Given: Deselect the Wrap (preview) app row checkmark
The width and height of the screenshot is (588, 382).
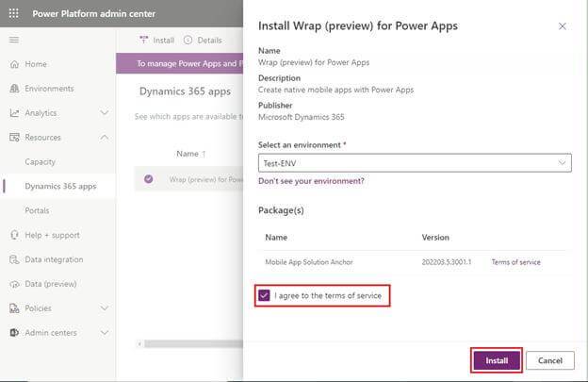Looking at the screenshot, I should pyautogui.click(x=149, y=178).
